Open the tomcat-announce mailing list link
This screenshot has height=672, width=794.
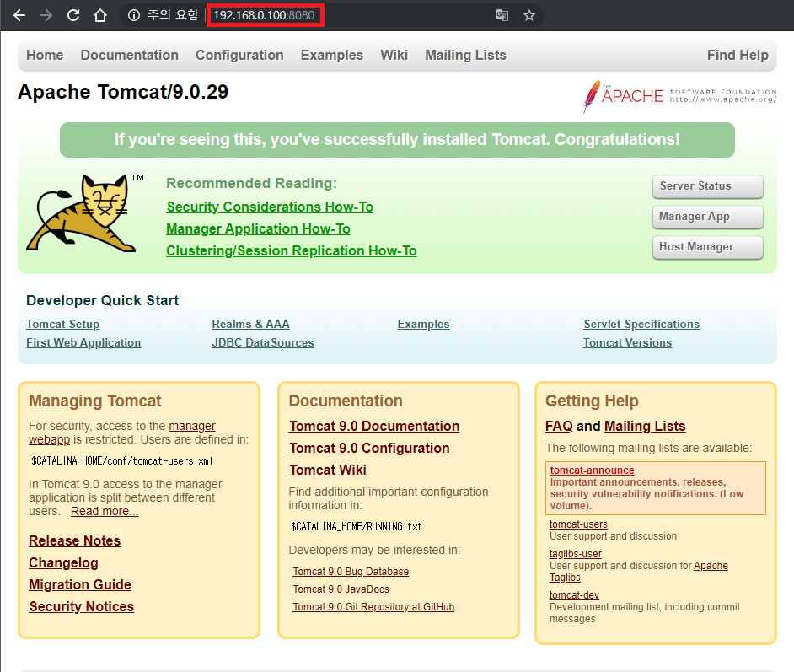tap(592, 470)
